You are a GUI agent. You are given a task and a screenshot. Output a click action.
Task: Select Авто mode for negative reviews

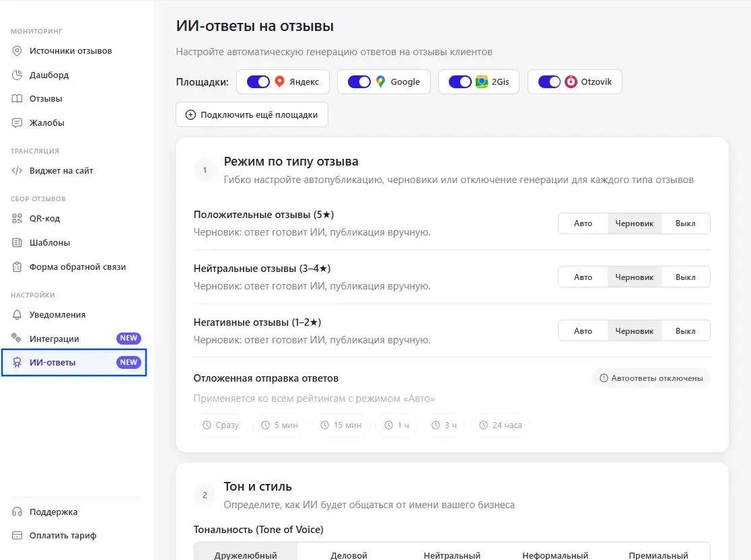pos(583,330)
